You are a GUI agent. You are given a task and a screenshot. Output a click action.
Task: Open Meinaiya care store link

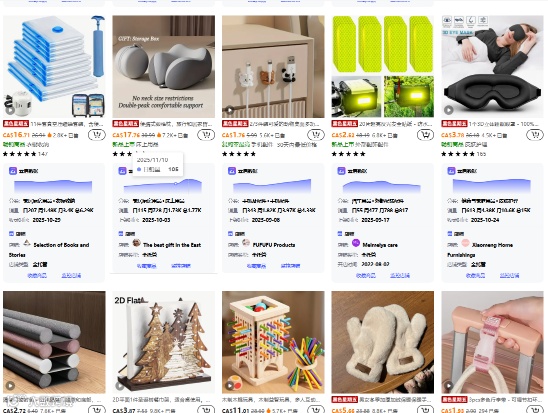pyautogui.click(x=380, y=245)
